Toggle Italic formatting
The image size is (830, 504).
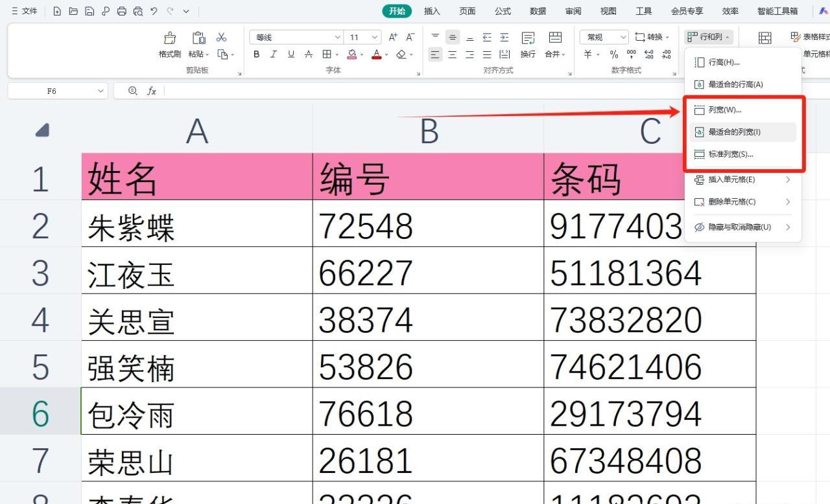click(x=274, y=54)
